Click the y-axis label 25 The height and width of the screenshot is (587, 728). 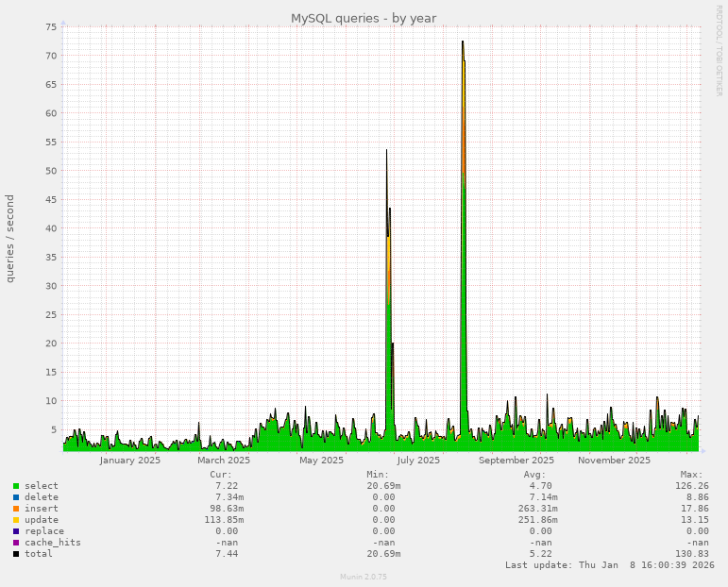(51, 314)
